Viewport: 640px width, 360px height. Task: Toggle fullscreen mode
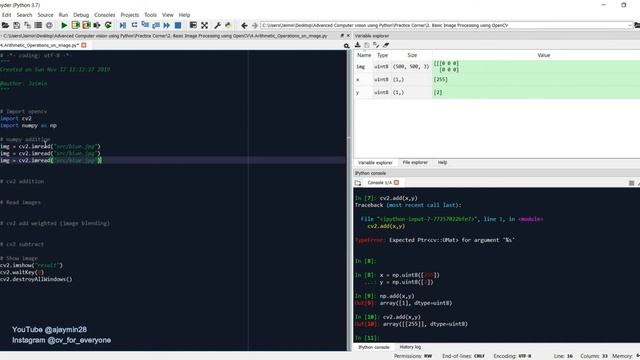click(x=204, y=25)
